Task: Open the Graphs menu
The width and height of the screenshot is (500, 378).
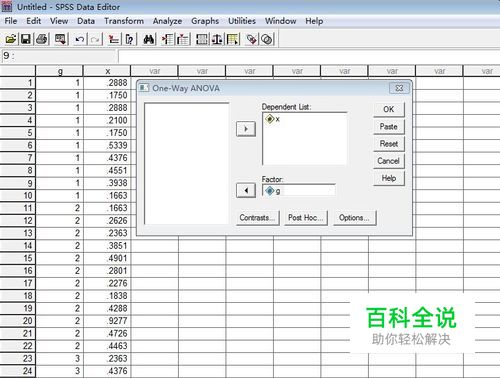Action: [x=205, y=21]
